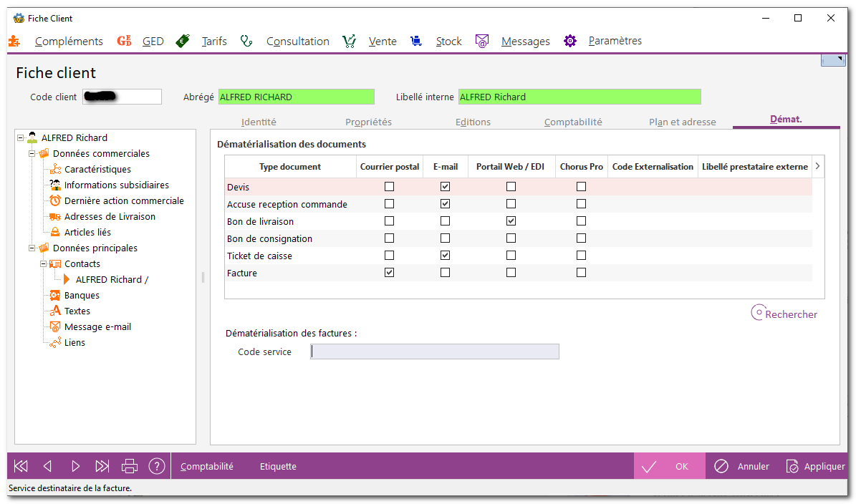Enable Chorus Pro checkbox for Facture
Image resolution: width=856 pixels, height=504 pixels.
581,273
